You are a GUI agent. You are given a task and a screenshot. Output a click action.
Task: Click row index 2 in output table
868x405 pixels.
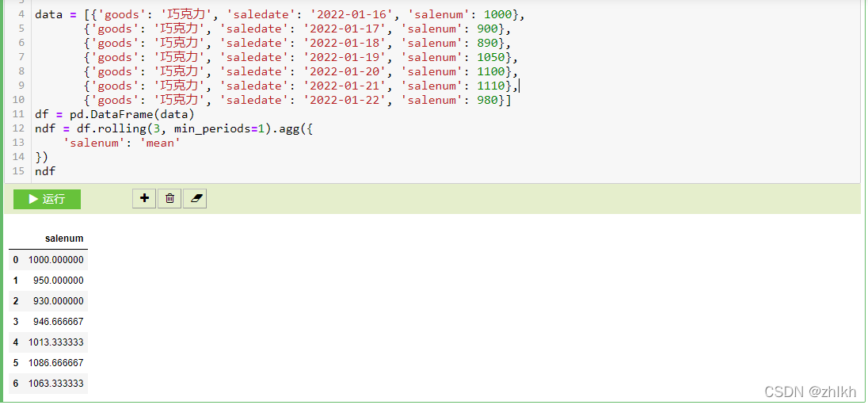coord(16,301)
